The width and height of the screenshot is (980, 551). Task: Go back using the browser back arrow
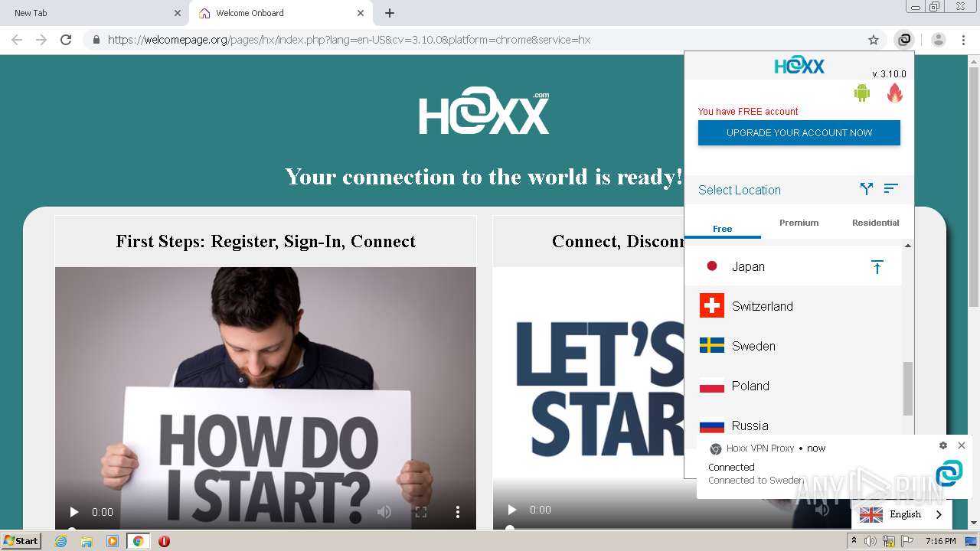click(x=17, y=40)
